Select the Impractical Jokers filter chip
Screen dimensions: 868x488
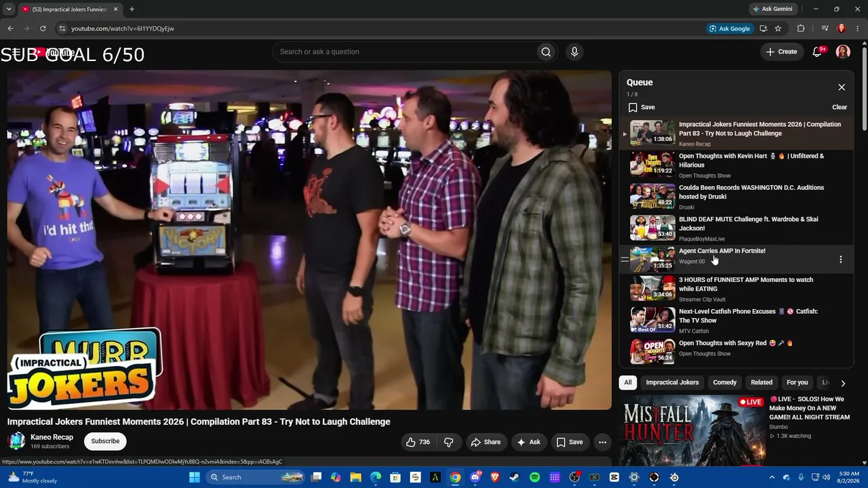[x=672, y=382]
